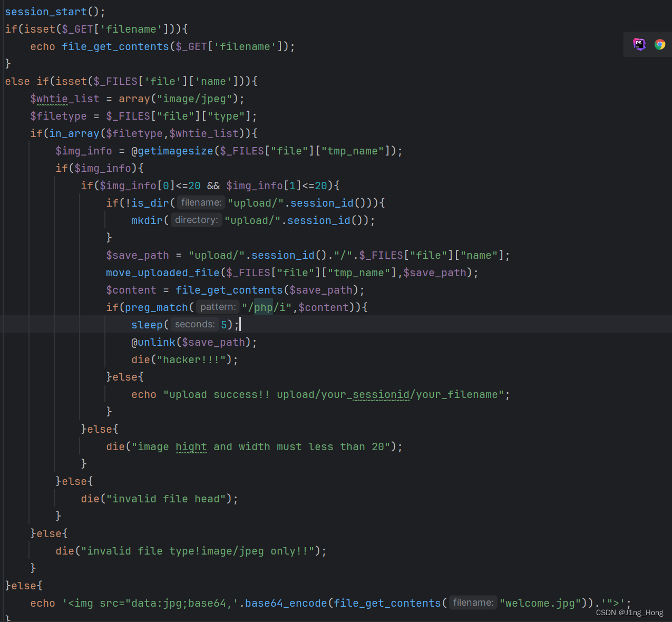Open the PhpStorm application icon
672x622 pixels.
639,44
